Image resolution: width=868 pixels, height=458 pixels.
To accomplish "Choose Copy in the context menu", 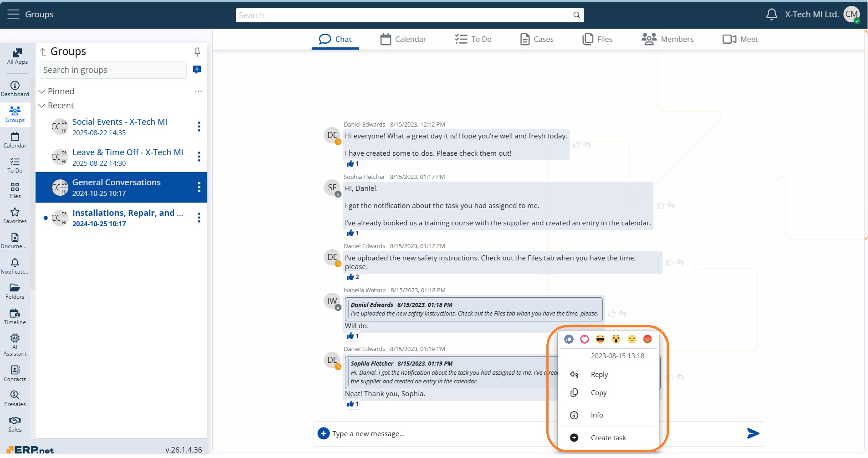I will coord(609,393).
